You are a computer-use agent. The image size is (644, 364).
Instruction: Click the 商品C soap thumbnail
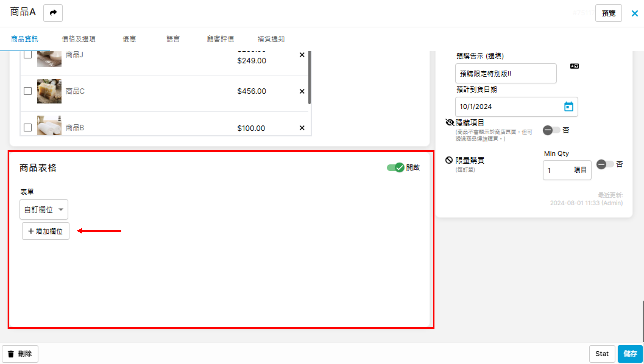pos(49,91)
